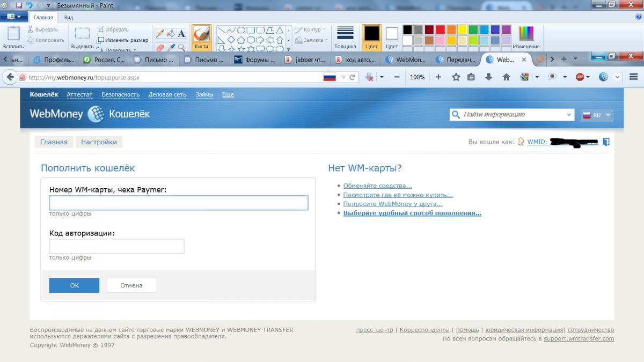This screenshot has width=644, height=362.
Task: Click the browser Home icon
Action: pyautogui.click(x=506, y=77)
